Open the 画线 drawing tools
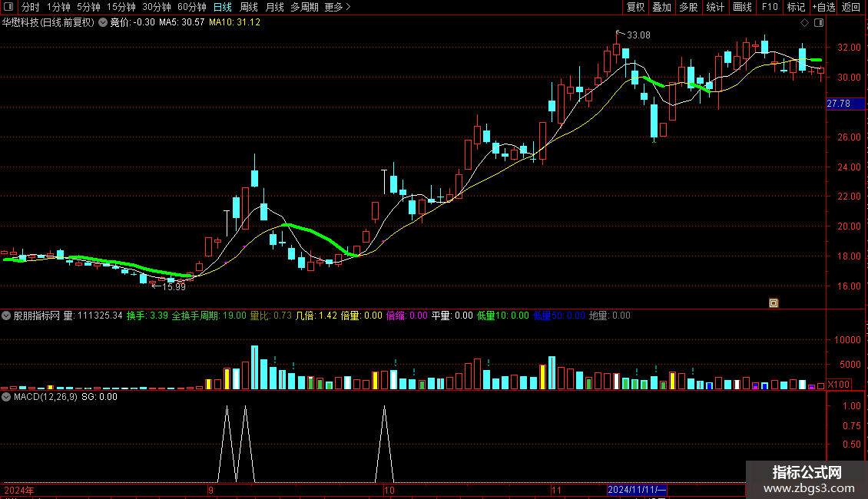Screen dimensions: 868x499 click(x=742, y=7)
